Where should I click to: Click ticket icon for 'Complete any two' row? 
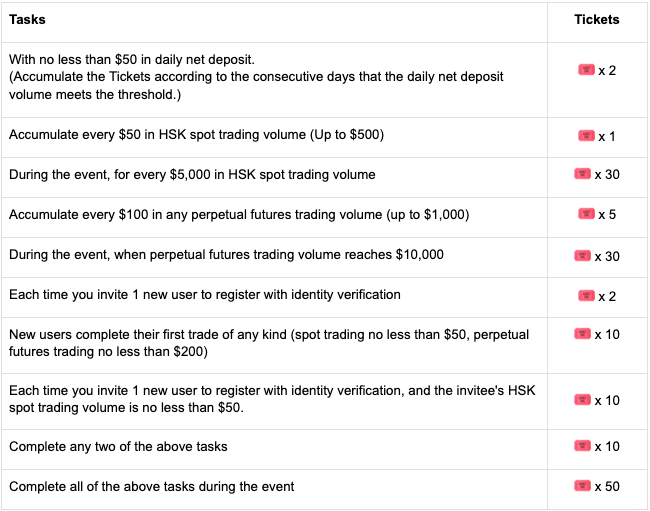[583, 444]
